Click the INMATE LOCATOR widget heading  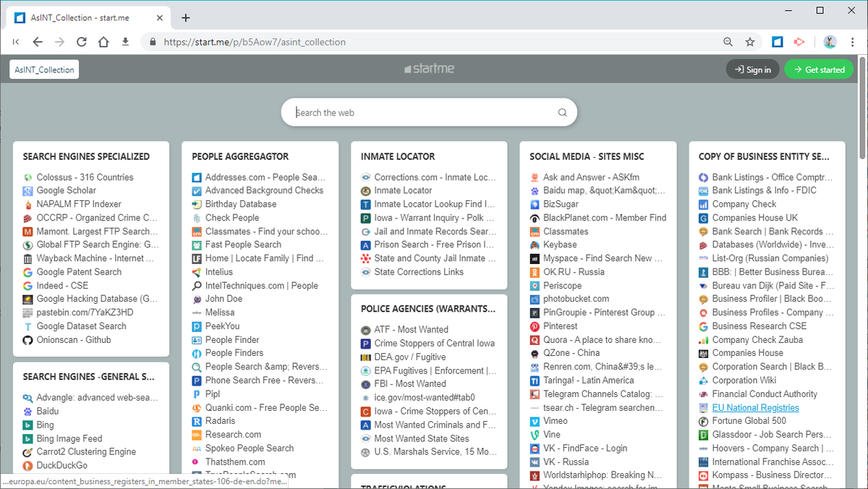coord(398,156)
